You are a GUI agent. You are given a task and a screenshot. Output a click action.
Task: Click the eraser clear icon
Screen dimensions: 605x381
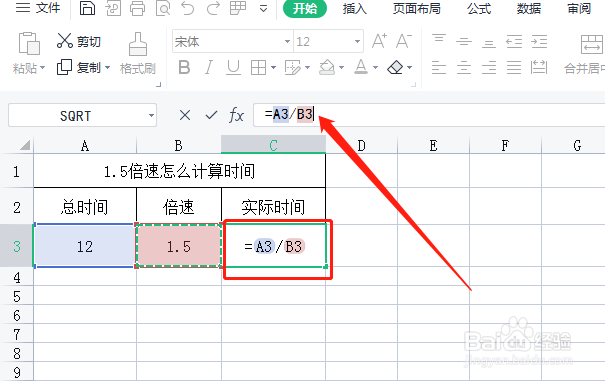395,68
